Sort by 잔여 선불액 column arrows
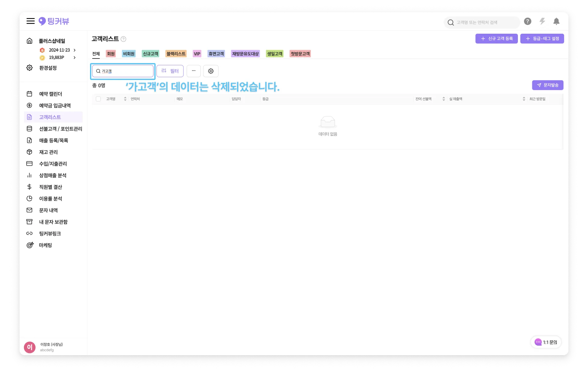588x369 pixels. coord(444,99)
